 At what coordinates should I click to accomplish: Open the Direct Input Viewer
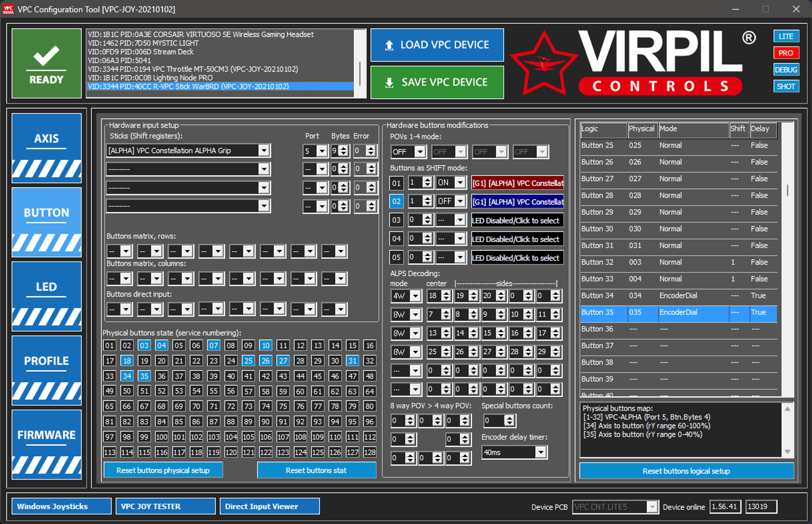pos(270,506)
